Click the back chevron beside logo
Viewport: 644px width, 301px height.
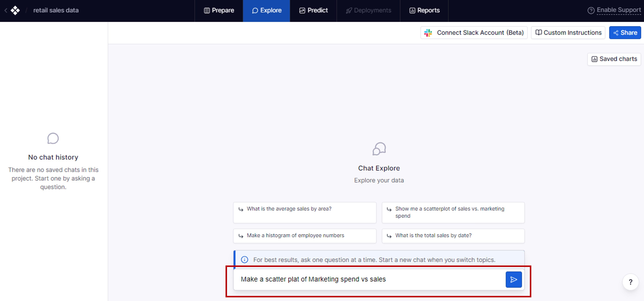point(6,10)
